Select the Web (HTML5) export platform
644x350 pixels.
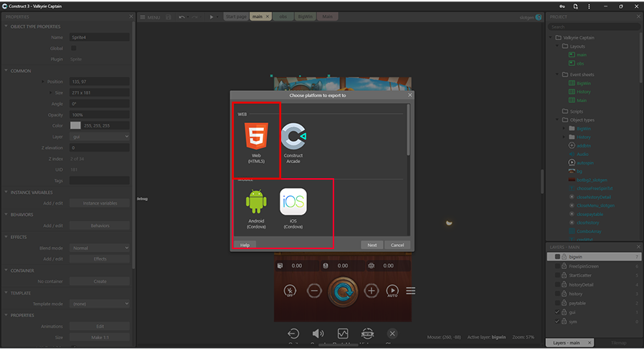tap(255, 142)
